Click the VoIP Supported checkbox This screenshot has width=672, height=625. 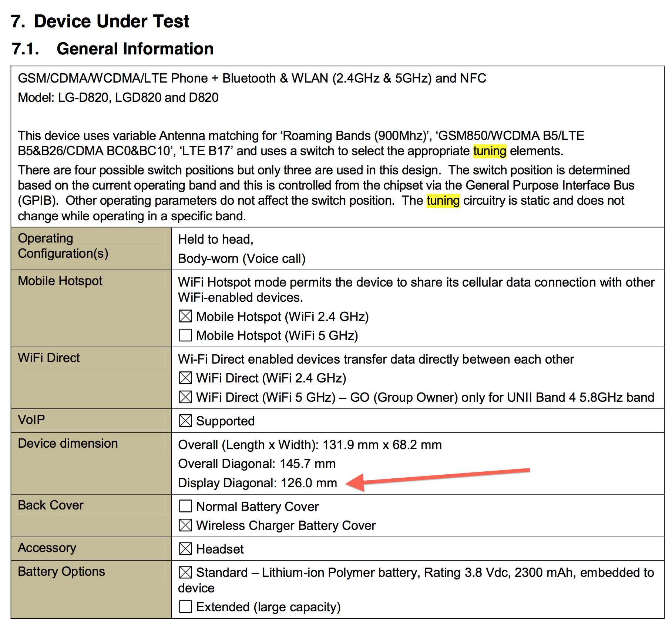185,421
